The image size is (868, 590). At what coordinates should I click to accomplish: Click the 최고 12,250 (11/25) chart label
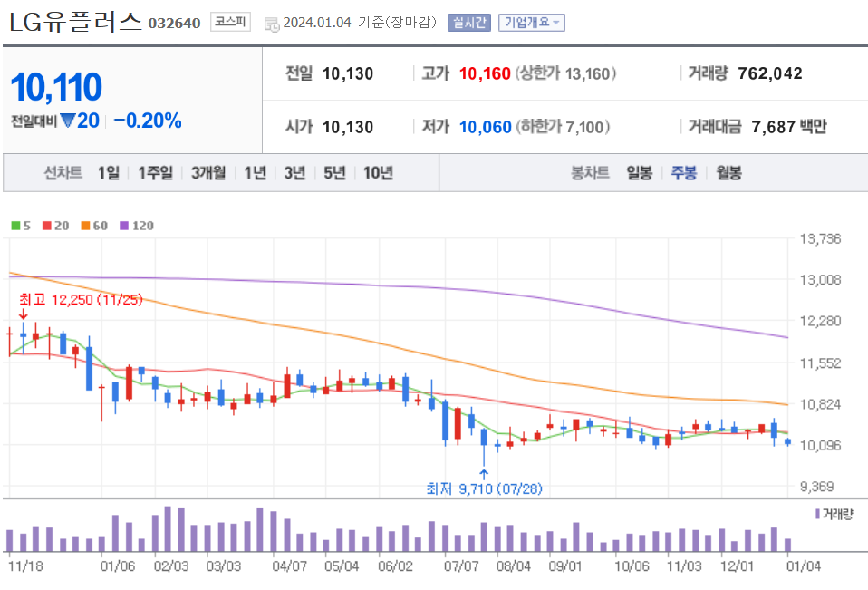coord(81,300)
